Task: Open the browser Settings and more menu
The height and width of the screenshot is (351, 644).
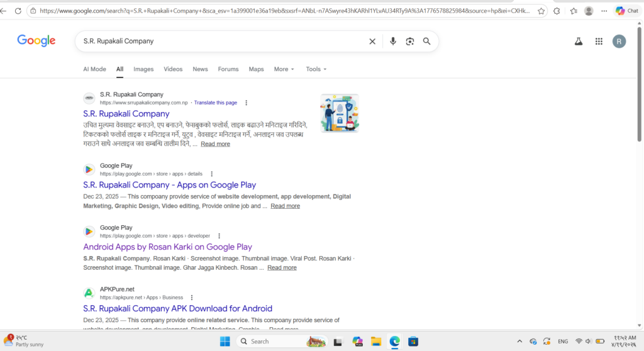Action: [x=604, y=11]
